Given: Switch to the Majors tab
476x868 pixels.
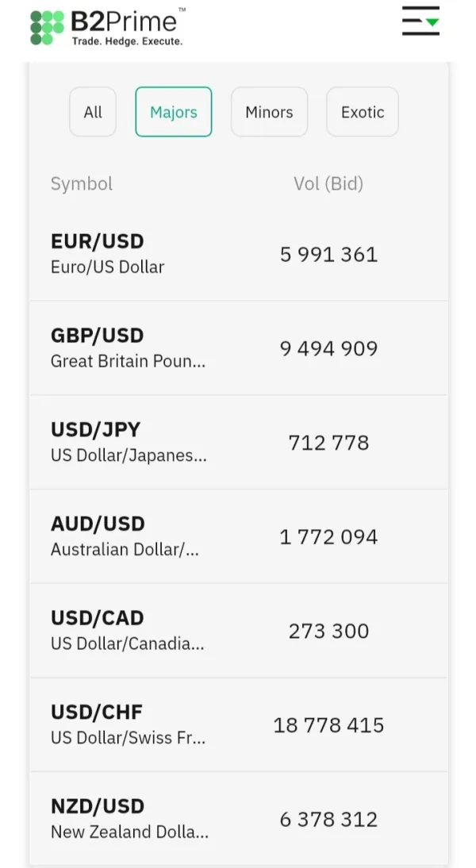Looking at the screenshot, I should (174, 112).
